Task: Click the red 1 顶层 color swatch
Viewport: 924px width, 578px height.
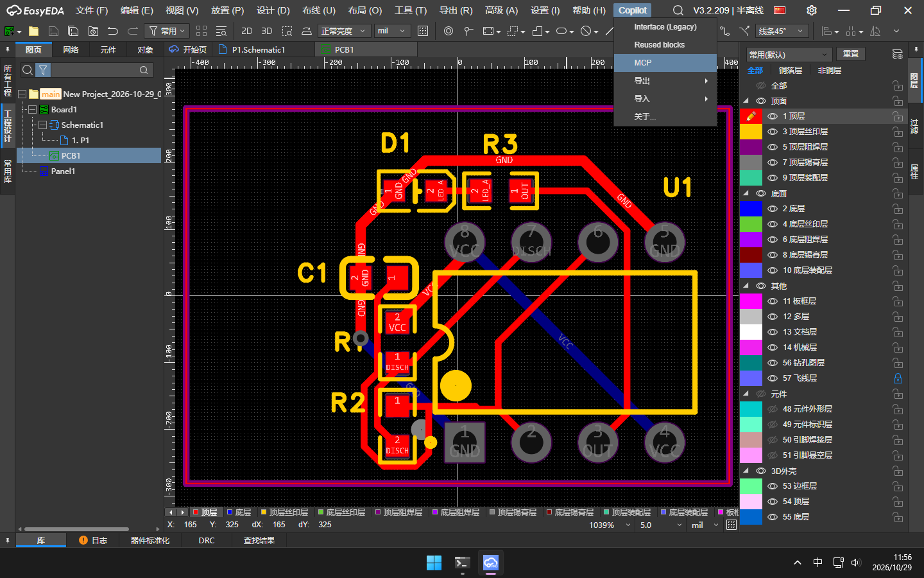Action: click(x=751, y=116)
